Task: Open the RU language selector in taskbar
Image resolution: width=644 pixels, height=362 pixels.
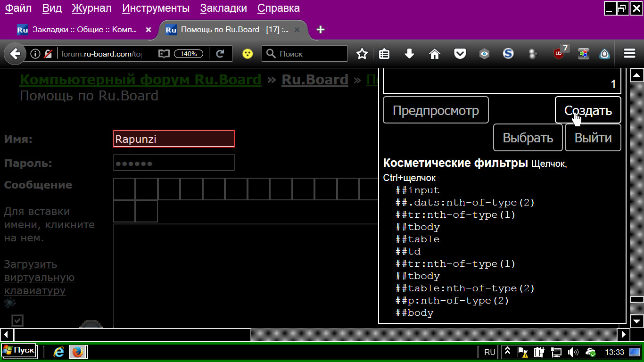Action: coord(490,352)
